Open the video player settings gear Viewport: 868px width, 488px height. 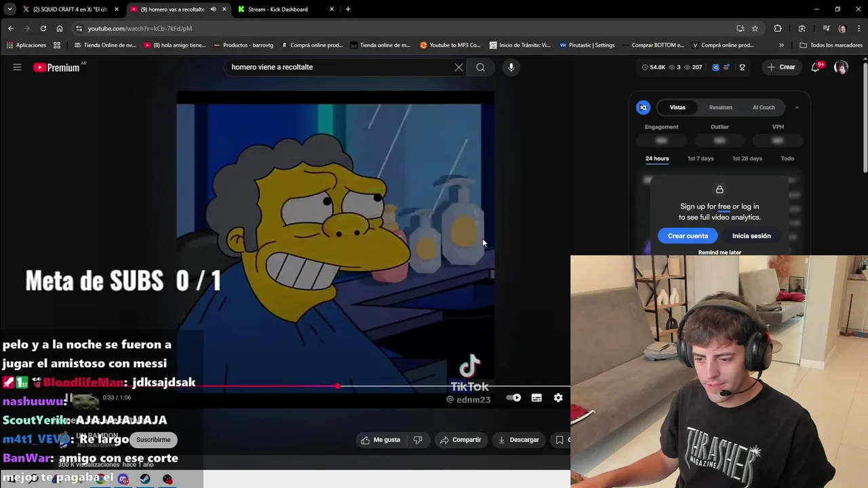pyautogui.click(x=558, y=398)
